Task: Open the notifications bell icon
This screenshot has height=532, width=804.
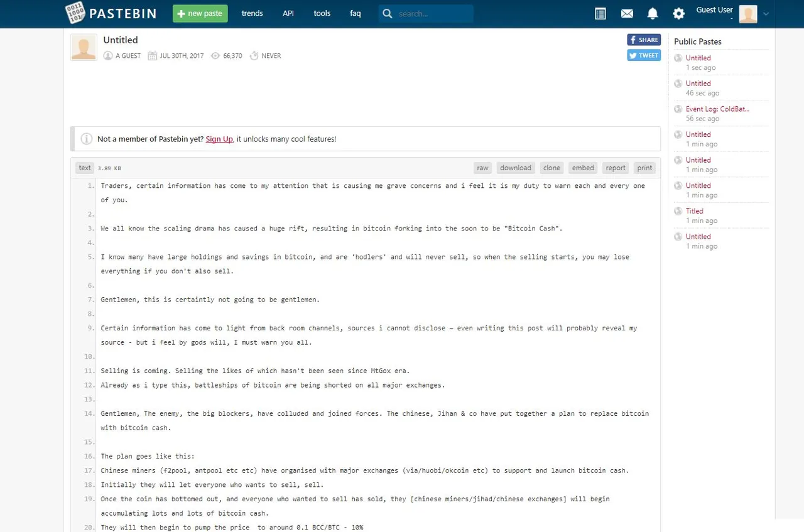Action: click(653, 13)
